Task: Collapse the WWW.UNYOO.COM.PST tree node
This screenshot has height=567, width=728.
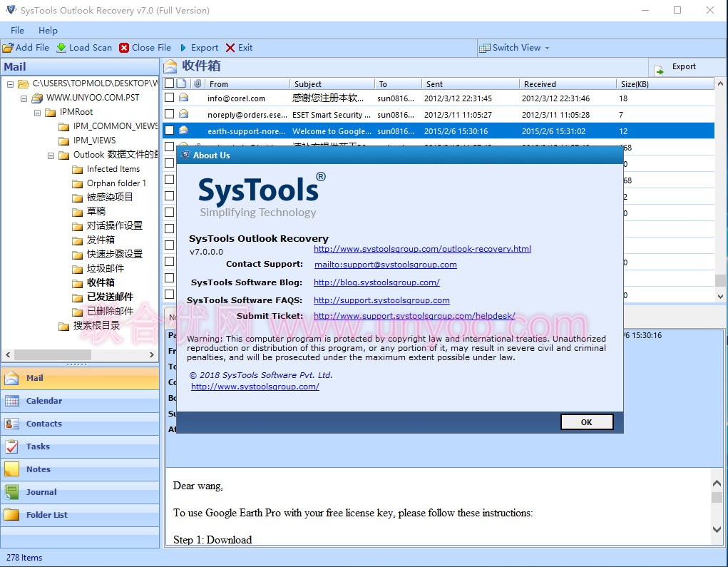Action: tap(24, 98)
